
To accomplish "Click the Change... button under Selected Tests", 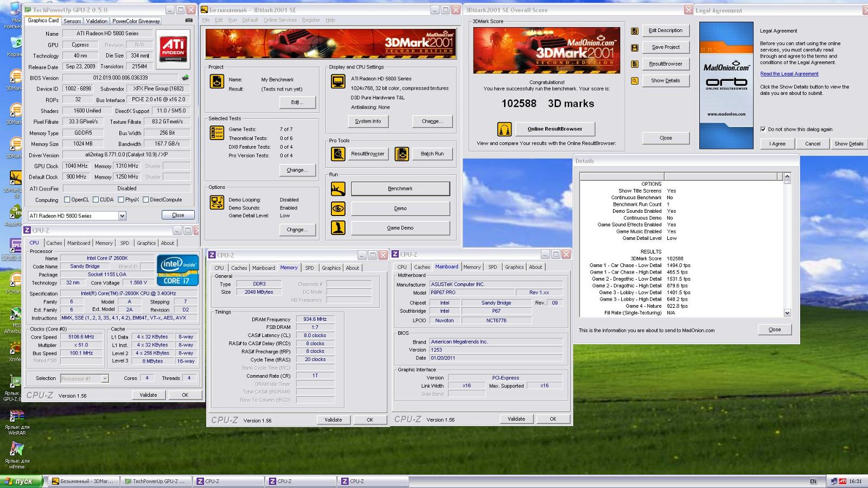I will tap(297, 170).
